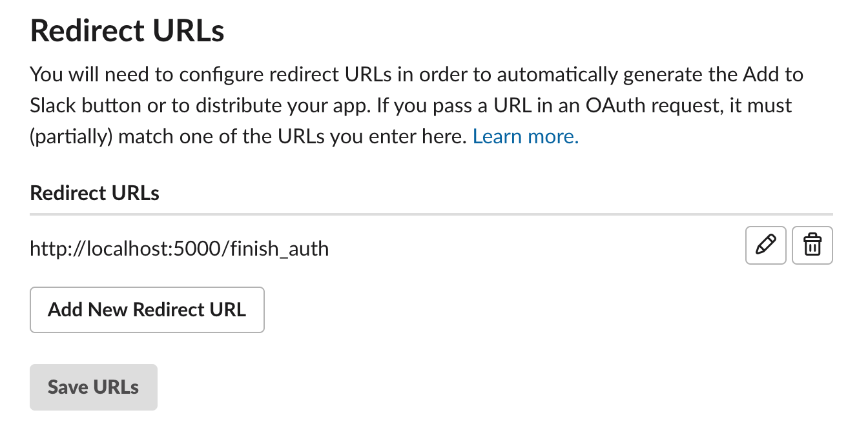
Task: Select the http://localhost:5000/finish_auth URL entry
Action: click(180, 248)
